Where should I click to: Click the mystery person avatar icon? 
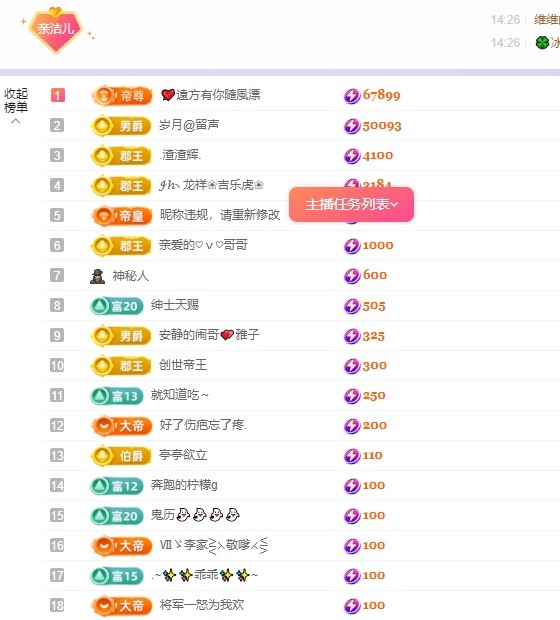point(97,276)
